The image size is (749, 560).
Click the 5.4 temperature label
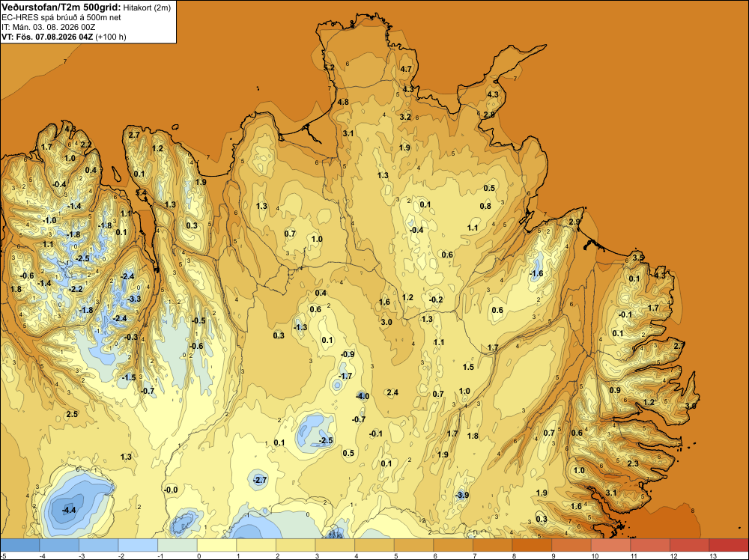[x=142, y=192]
